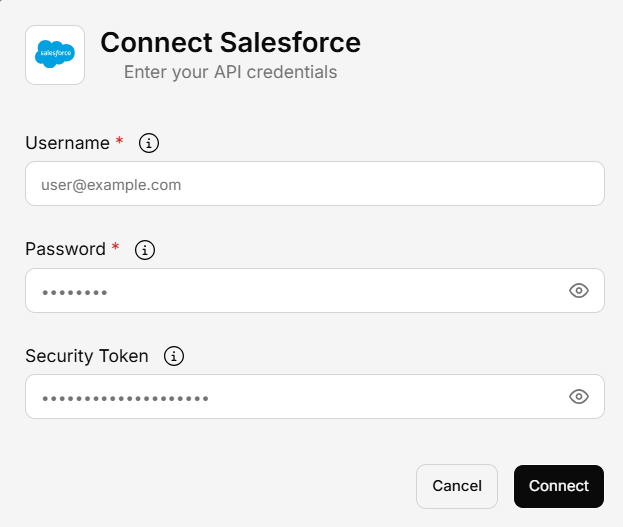Click the Security Token info icon

coord(174,356)
